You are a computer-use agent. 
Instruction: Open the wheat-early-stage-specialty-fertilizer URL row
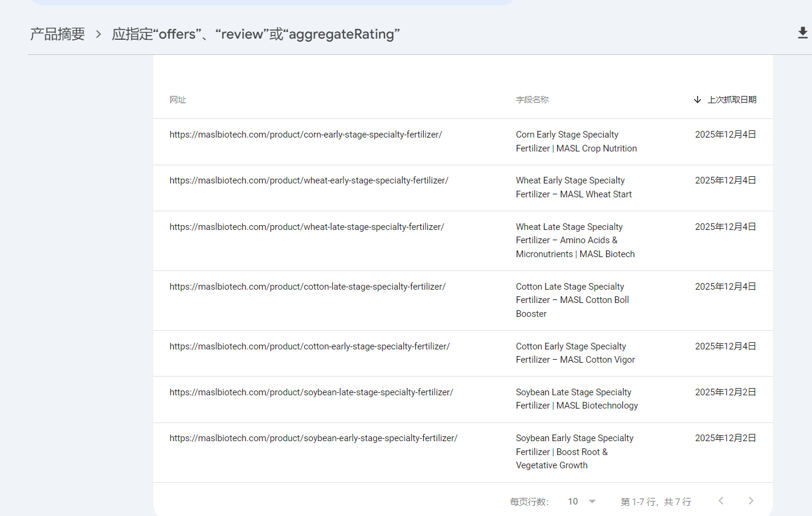tap(463, 188)
